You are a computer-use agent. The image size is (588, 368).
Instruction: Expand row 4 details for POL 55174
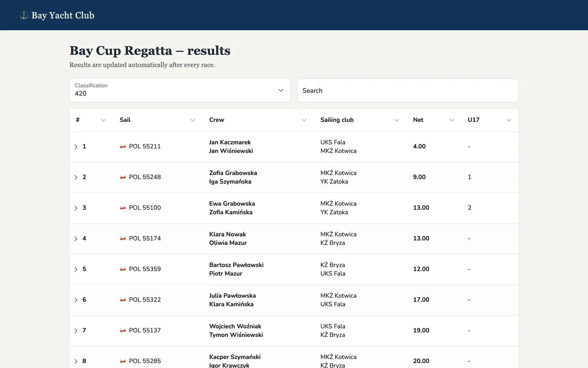[x=76, y=239]
